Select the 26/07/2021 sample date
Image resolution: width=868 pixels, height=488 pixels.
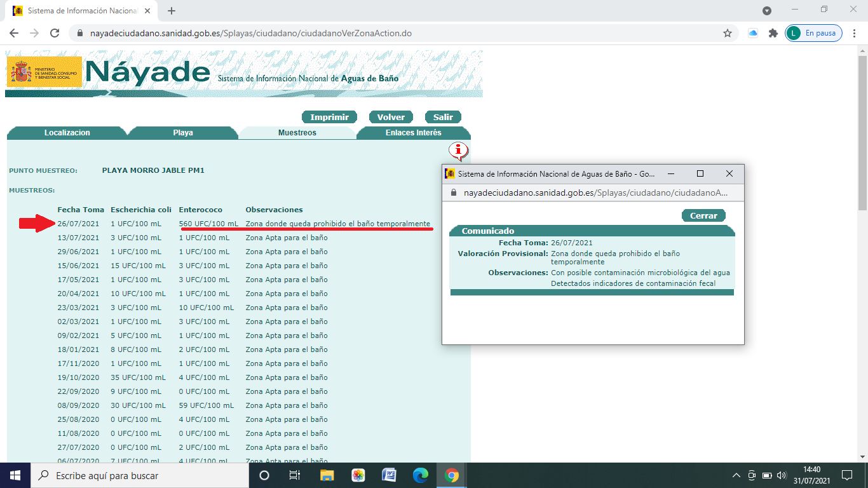coord(78,224)
